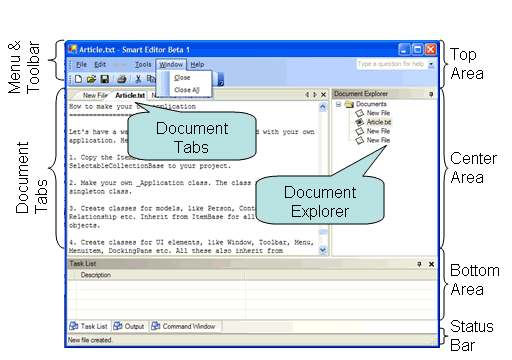The image size is (512, 360).
Task: Collapse the Documents tree node
Action: 338,104
